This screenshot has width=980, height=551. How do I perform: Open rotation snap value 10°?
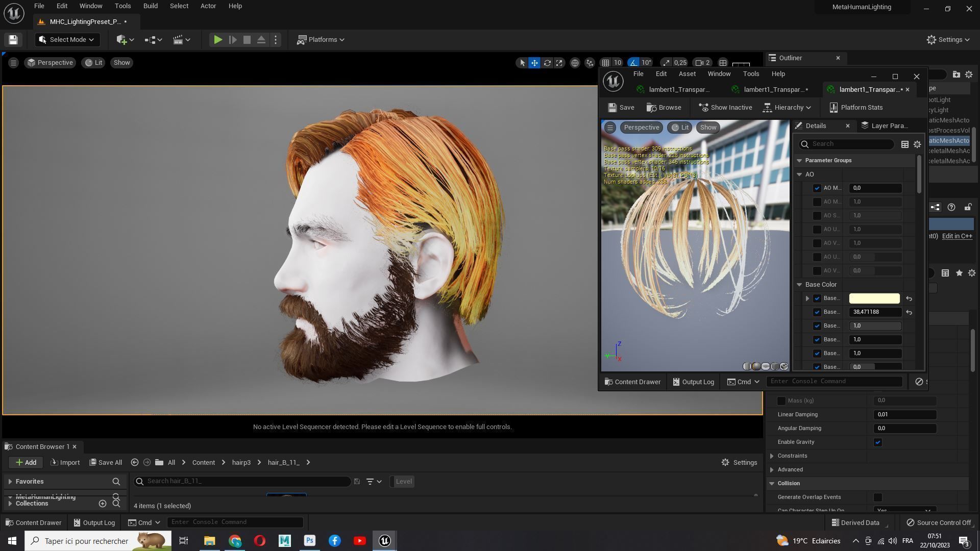[647, 63]
